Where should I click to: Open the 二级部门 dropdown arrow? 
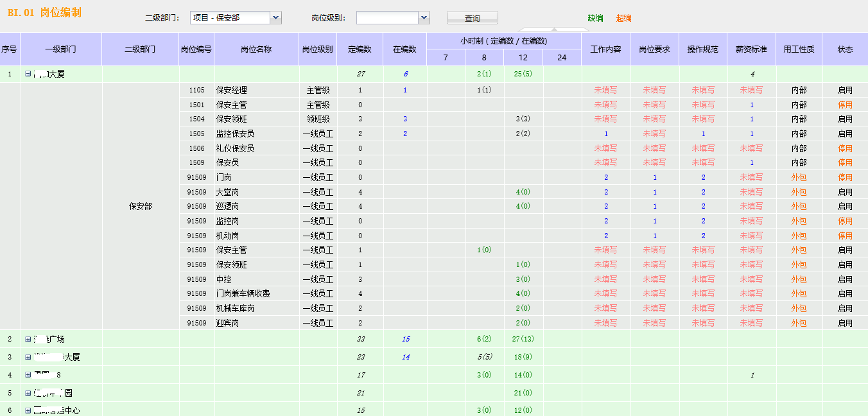click(275, 18)
